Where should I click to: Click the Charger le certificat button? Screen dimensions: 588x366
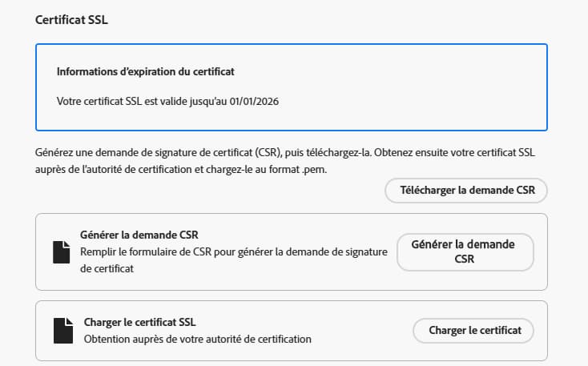473,331
